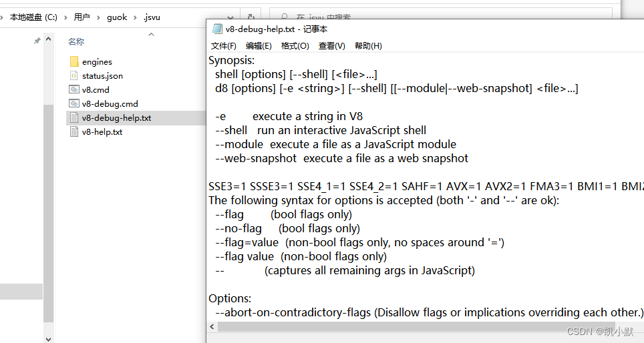Select v8-debug-help.txt in file list

116,117
